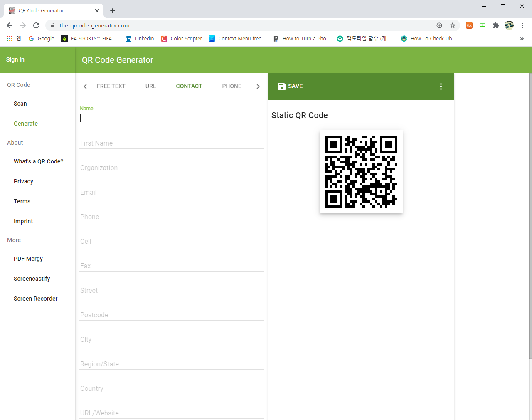
Task: Open the Color Scripter bookmark
Action: (182, 38)
